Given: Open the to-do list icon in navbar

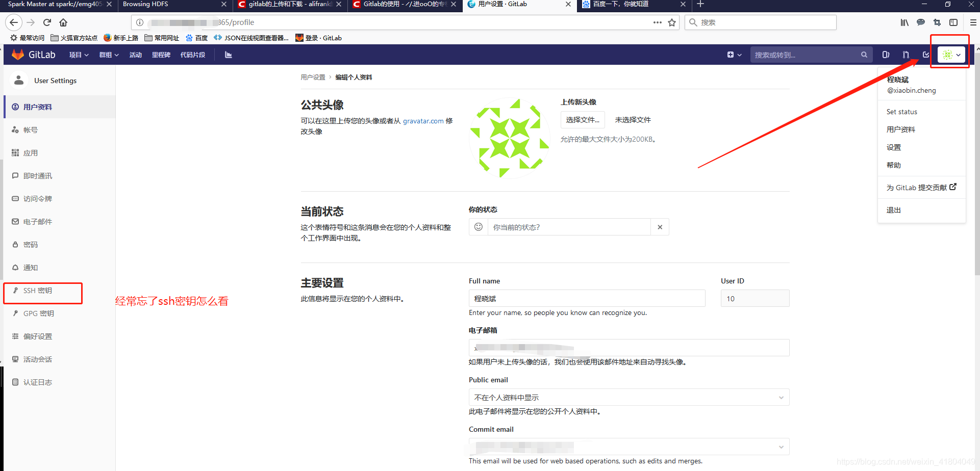Looking at the screenshot, I should point(925,55).
